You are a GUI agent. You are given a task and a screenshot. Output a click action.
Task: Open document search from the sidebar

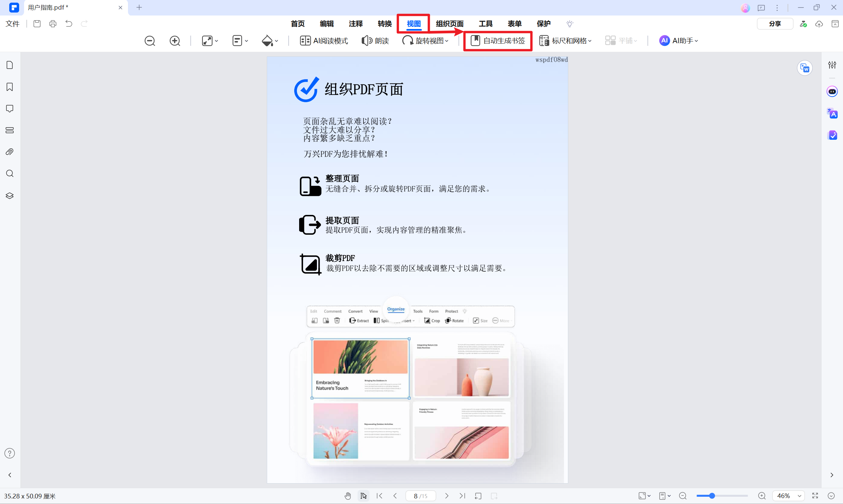tap(10, 173)
